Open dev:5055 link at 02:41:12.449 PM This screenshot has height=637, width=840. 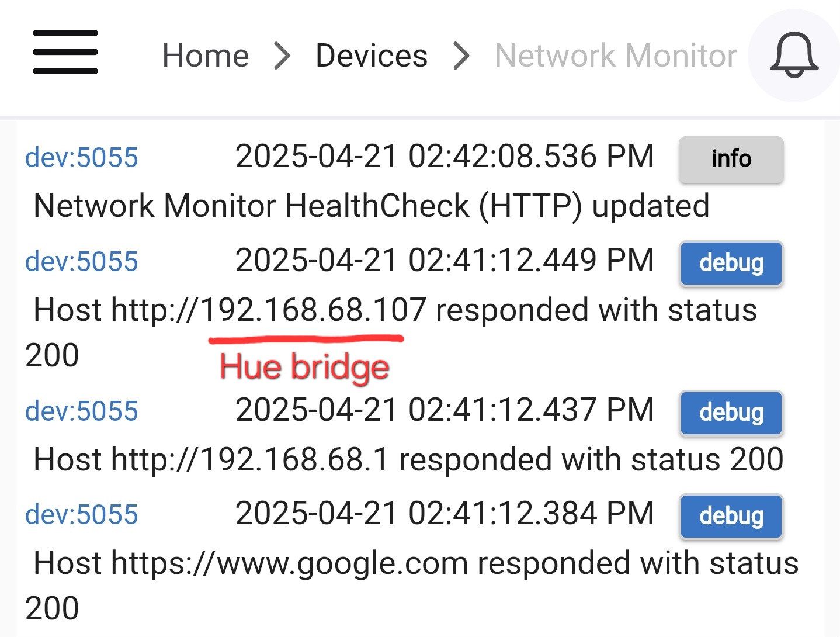[x=82, y=261]
